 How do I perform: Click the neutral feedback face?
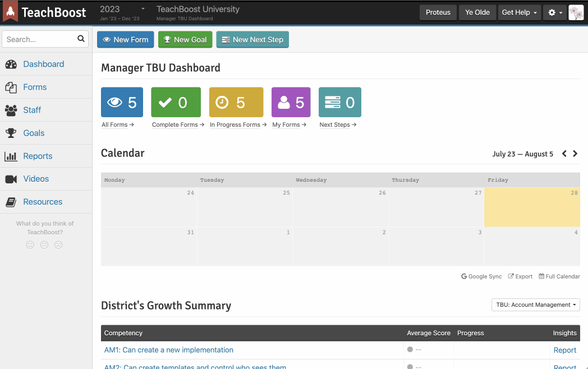44,245
